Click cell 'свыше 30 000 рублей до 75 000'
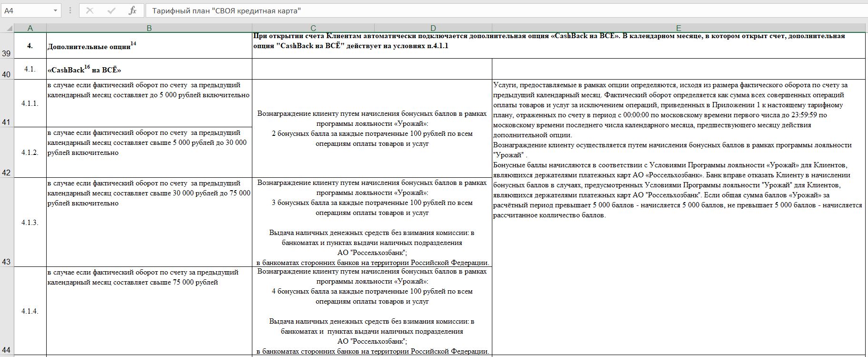Screen dimensions: 868x357 (x=149, y=222)
